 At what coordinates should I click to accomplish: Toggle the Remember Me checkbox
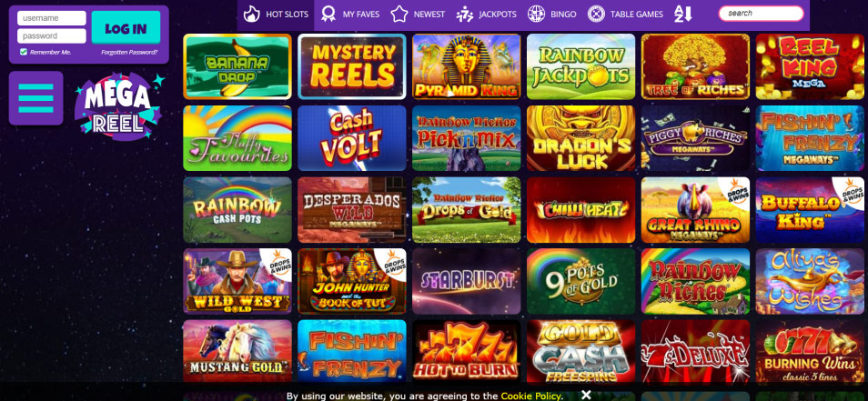(24, 52)
